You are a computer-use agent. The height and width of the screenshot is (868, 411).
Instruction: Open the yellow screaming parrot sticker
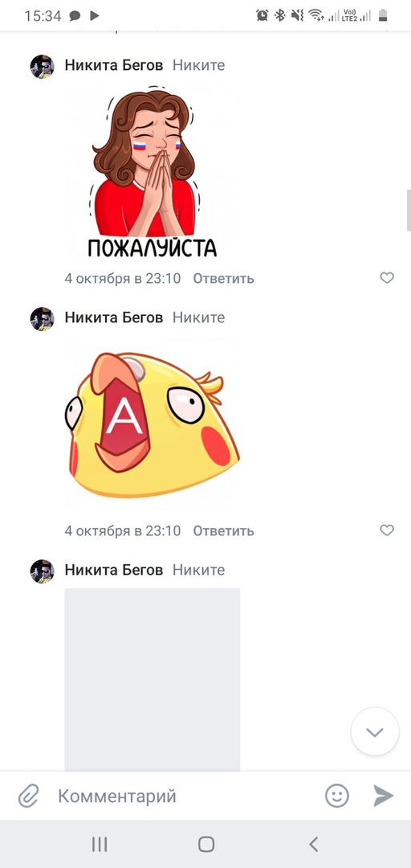[153, 425]
